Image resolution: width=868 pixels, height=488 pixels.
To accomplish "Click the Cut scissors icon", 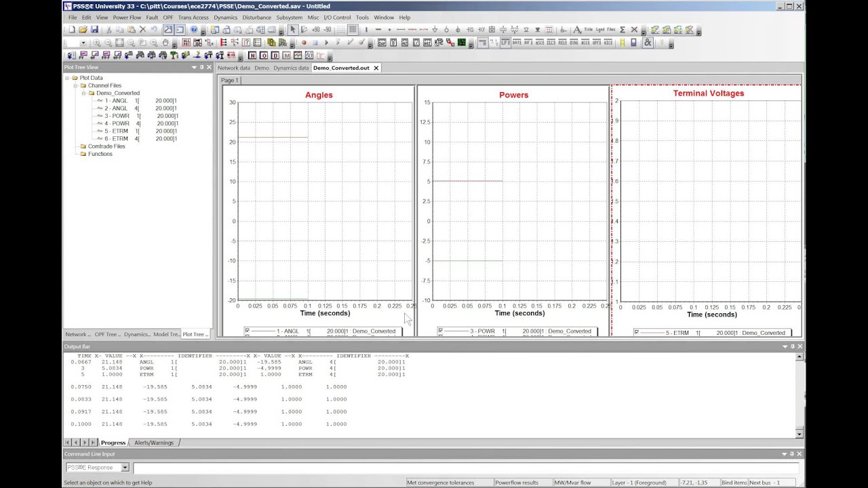I will click(x=108, y=30).
